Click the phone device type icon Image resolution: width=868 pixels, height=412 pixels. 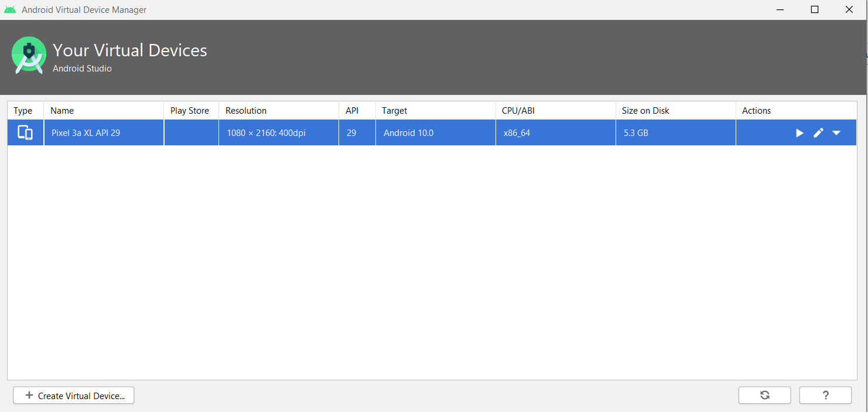point(25,133)
